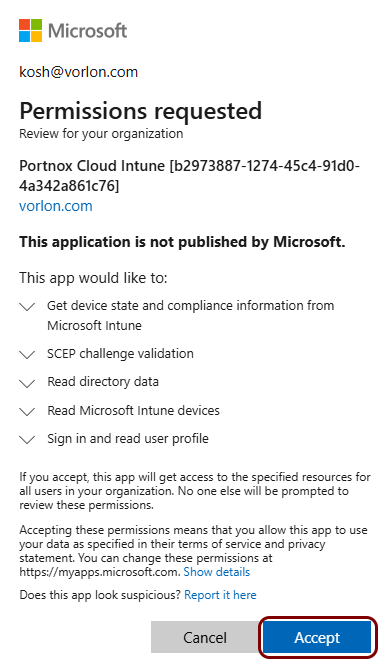Click the Microsoft four-color logo
The height and width of the screenshot is (672, 387).
[30, 30]
